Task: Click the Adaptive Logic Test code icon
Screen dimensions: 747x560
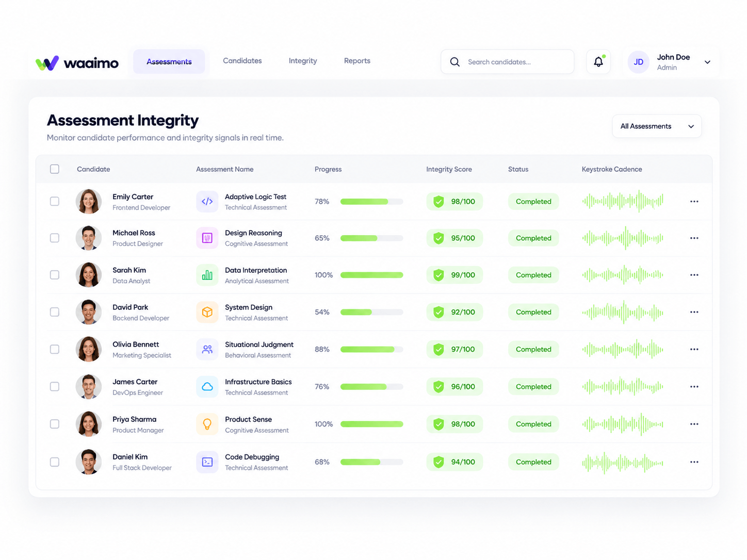Action: coord(207,202)
